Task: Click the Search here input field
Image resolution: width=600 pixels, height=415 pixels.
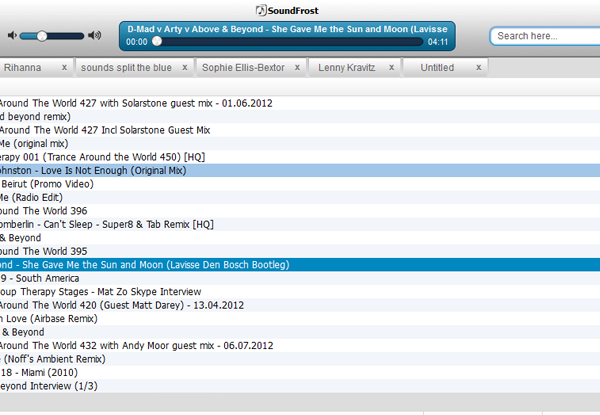Action: click(x=545, y=36)
